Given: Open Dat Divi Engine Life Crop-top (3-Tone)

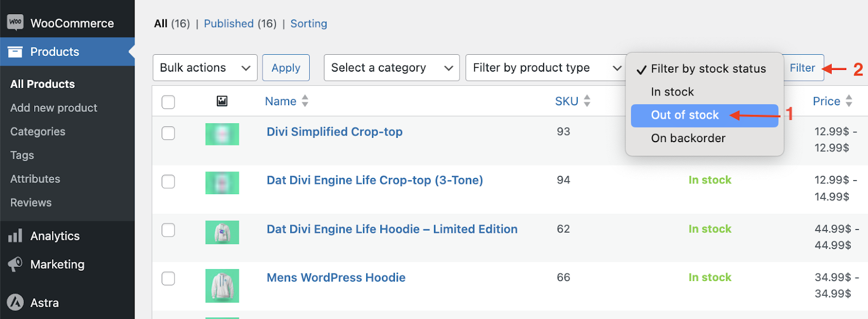Looking at the screenshot, I should coord(375,180).
